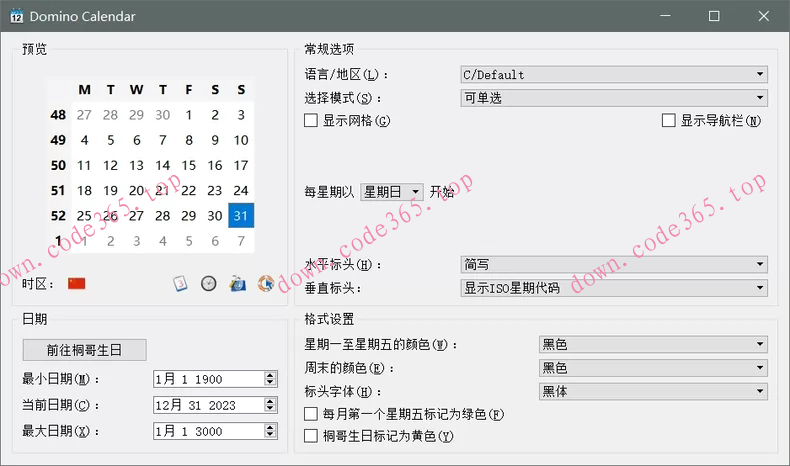
Task: Click week number 49 in the calendar
Action: click(x=58, y=140)
